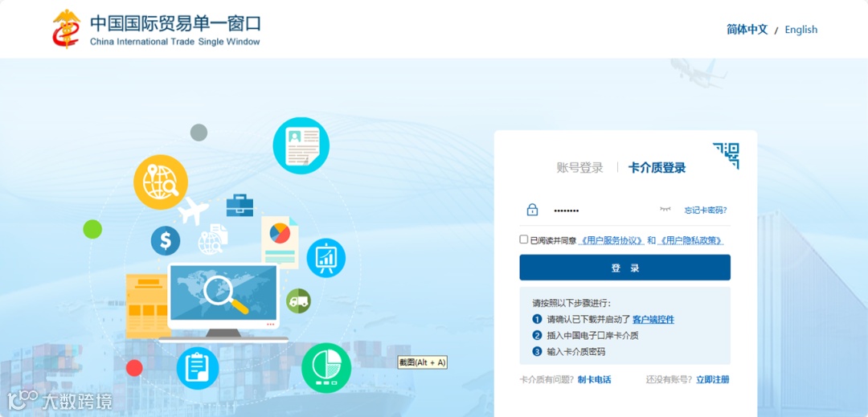This screenshot has width=868, height=417.
Task: Click the text 还没有账号?
Action: (x=669, y=379)
